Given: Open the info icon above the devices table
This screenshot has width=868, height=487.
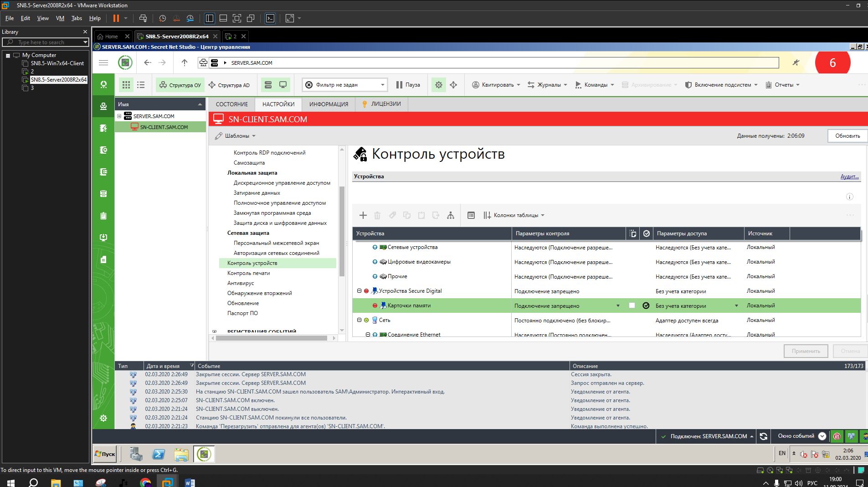Looking at the screenshot, I should coord(850,197).
